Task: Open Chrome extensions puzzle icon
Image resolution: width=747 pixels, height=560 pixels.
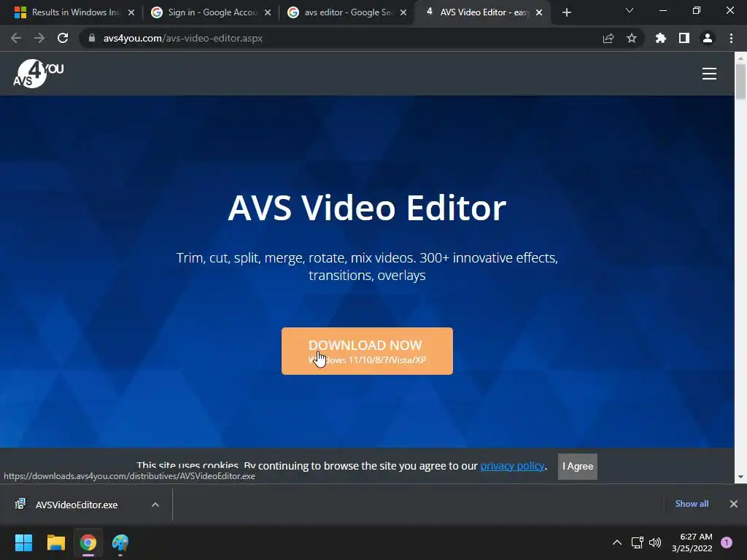Action: click(x=660, y=38)
